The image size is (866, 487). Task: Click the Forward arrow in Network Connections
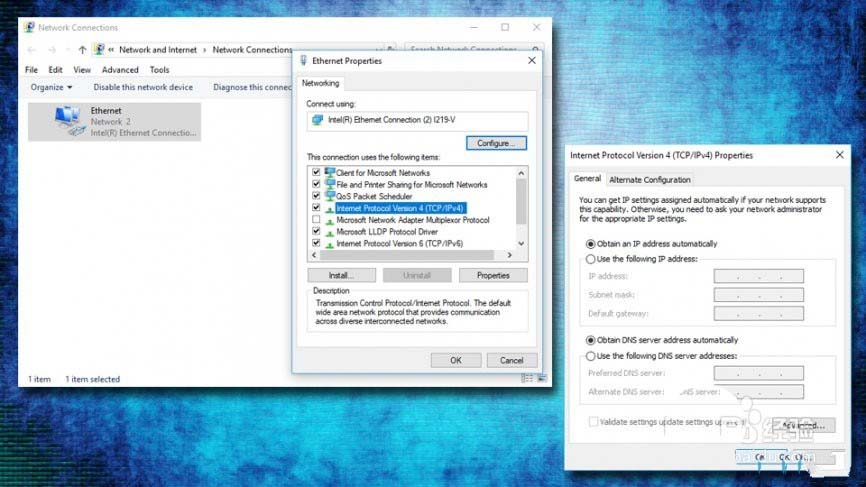[x=52, y=50]
